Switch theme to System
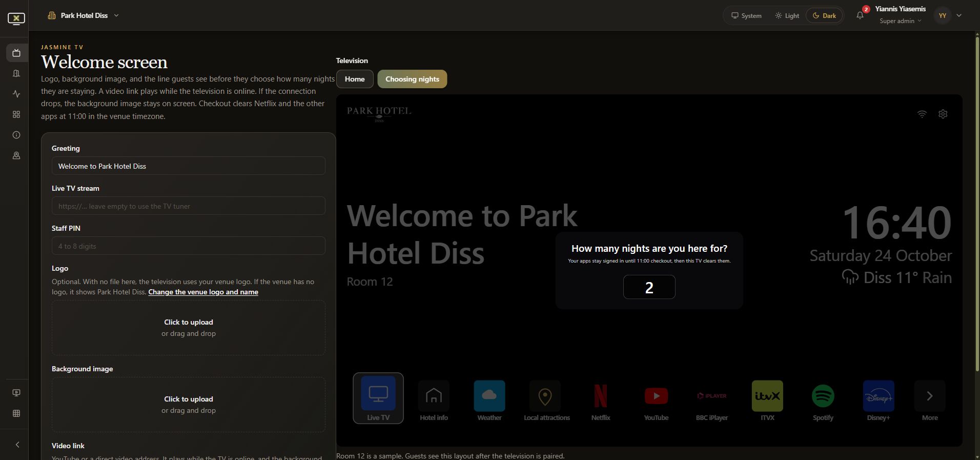This screenshot has height=460, width=980. [746, 15]
